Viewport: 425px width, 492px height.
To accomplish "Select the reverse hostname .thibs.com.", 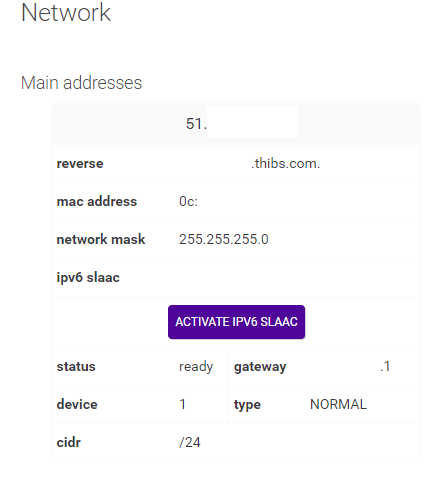I will coord(285,164).
